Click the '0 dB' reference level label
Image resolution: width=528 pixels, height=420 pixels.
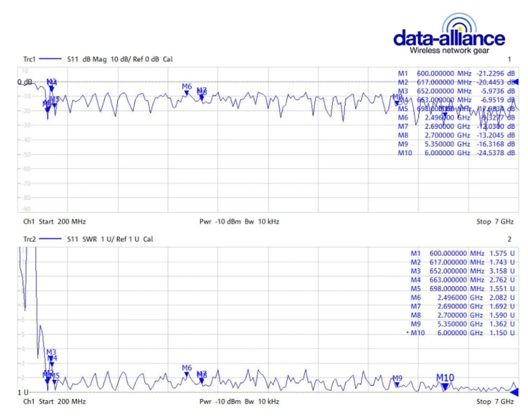pos(25,82)
